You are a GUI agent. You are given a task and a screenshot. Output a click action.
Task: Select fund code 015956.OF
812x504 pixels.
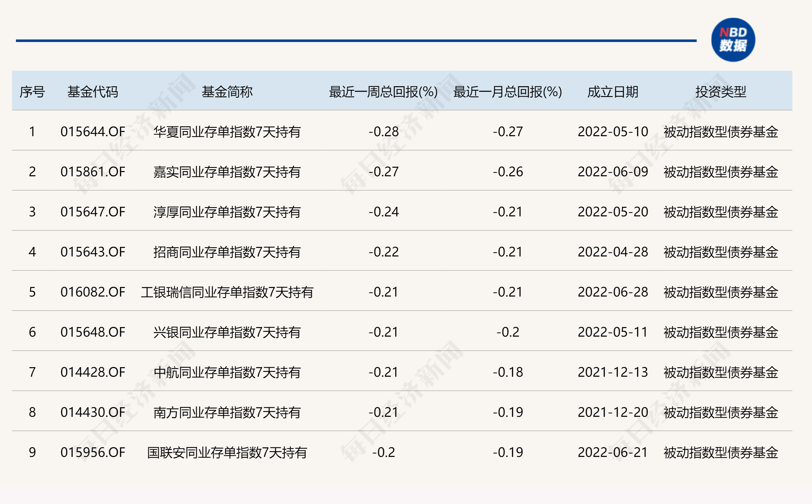pyautogui.click(x=93, y=452)
